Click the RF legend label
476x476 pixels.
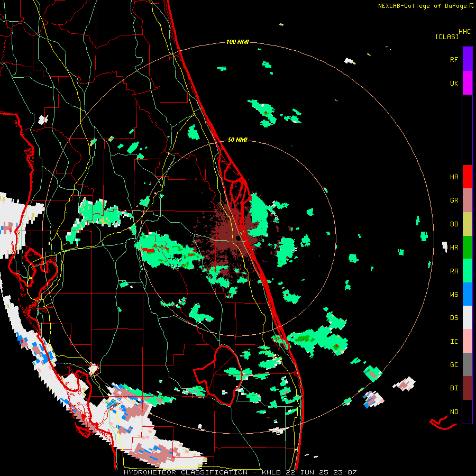point(454,59)
